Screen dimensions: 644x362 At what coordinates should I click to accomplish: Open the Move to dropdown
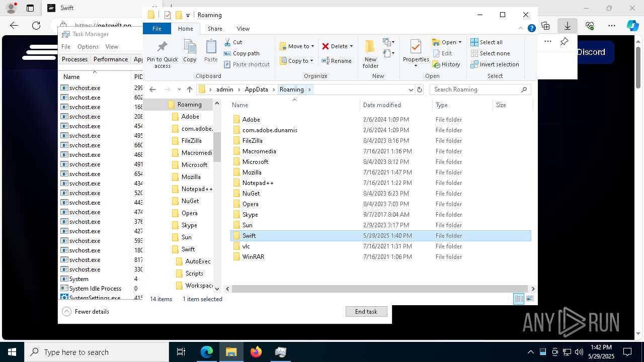[x=297, y=46]
